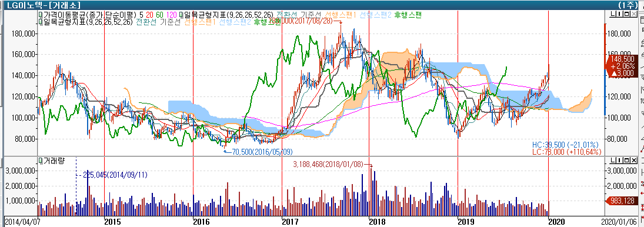Click the 3,188,468(2018/01/08) volume peak annotation

tap(329, 164)
